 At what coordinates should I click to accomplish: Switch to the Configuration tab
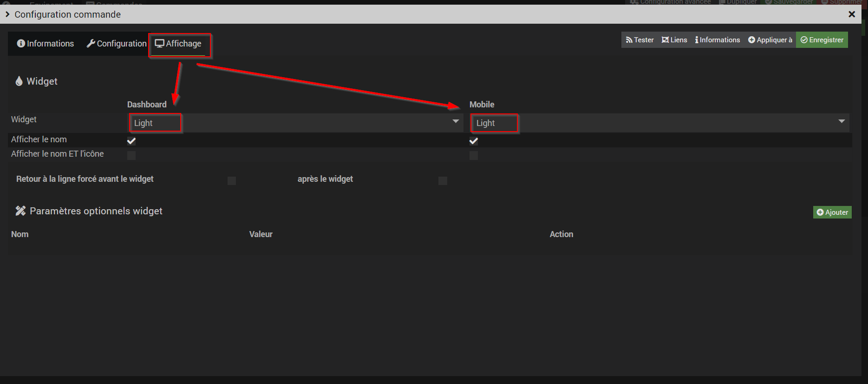coord(117,44)
